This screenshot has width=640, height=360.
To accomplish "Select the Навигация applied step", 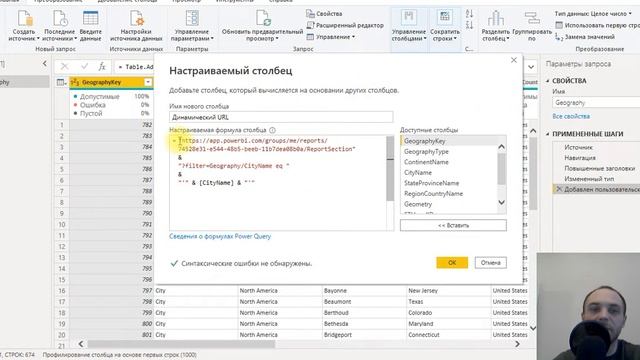I will 580,158.
